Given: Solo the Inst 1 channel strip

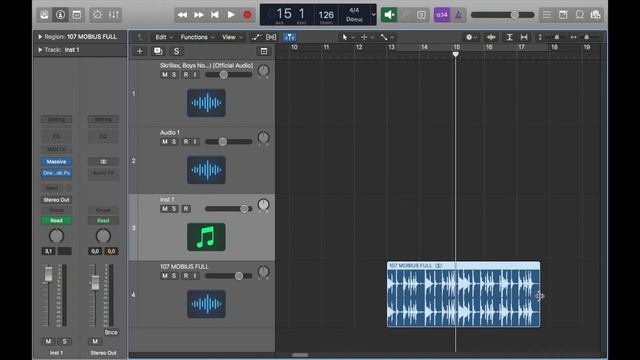Looking at the screenshot, I should tap(64, 341).
